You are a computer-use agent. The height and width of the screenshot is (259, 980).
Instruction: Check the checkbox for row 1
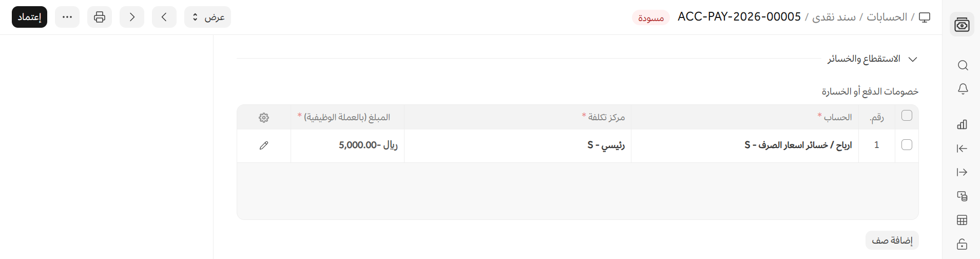tap(907, 145)
